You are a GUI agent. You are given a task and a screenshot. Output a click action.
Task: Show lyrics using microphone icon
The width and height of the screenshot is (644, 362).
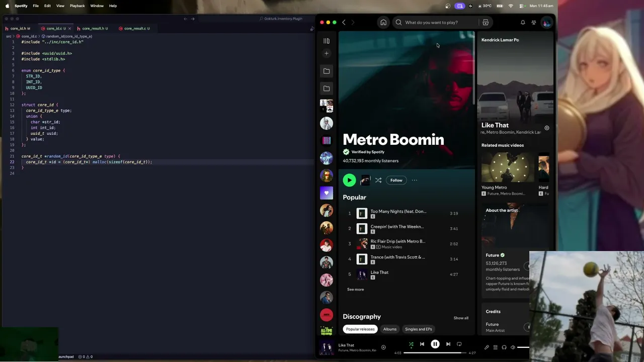tap(487, 347)
